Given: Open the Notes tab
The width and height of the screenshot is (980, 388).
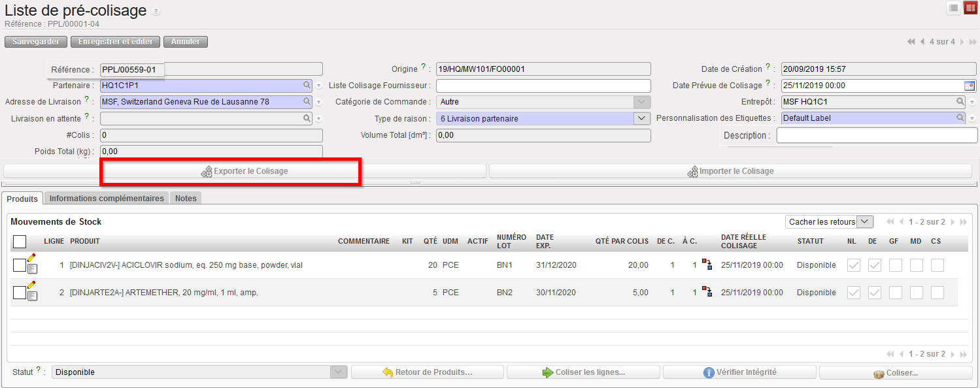Looking at the screenshot, I should pyautogui.click(x=186, y=199).
